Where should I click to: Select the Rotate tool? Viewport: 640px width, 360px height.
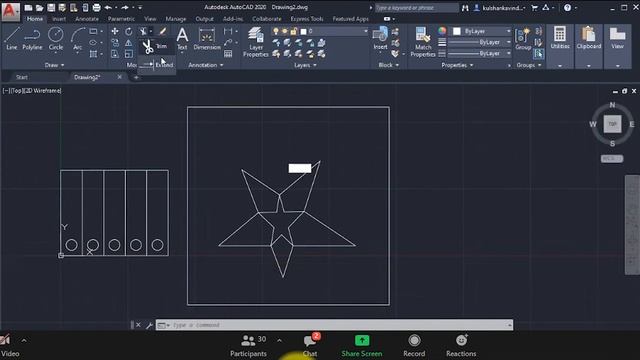click(x=129, y=31)
